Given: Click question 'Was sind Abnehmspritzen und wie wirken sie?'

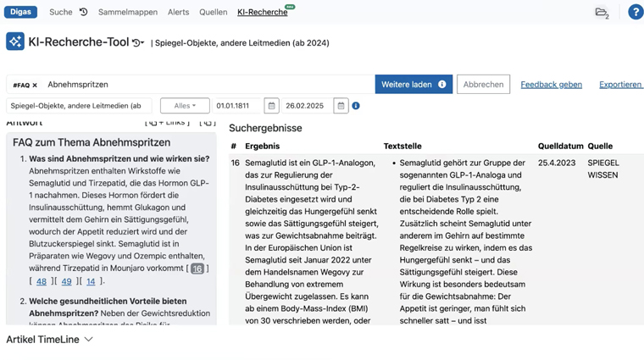Looking at the screenshot, I should pyautogui.click(x=119, y=159).
